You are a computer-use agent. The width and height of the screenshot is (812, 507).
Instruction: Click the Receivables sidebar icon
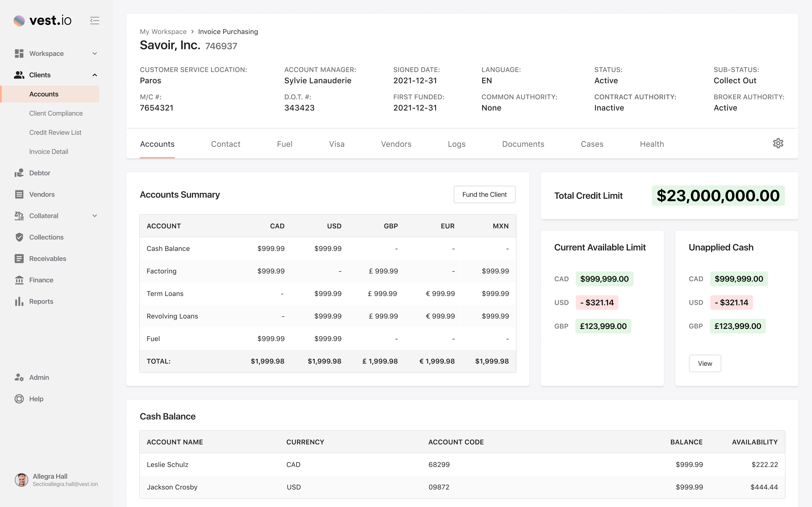pos(19,258)
